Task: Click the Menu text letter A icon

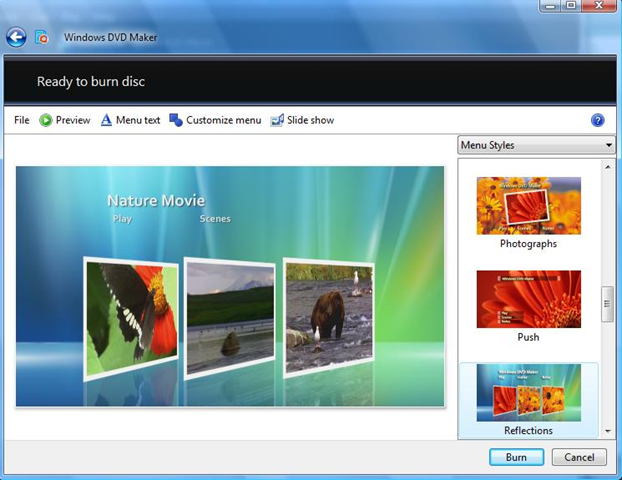Action: click(106, 120)
